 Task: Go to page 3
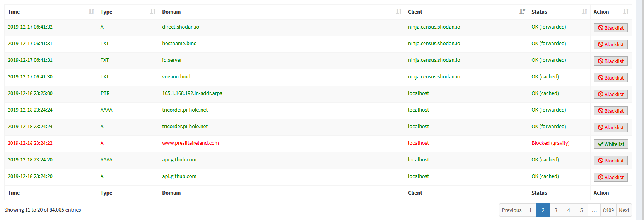pos(556,210)
